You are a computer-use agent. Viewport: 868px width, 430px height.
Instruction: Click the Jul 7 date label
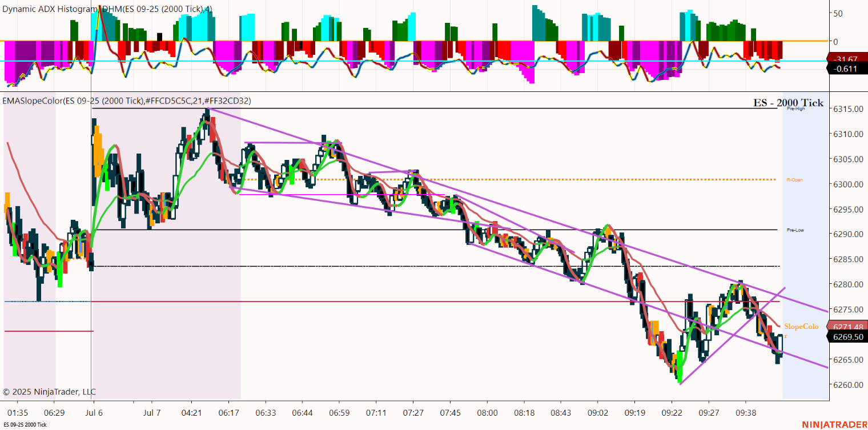152,412
